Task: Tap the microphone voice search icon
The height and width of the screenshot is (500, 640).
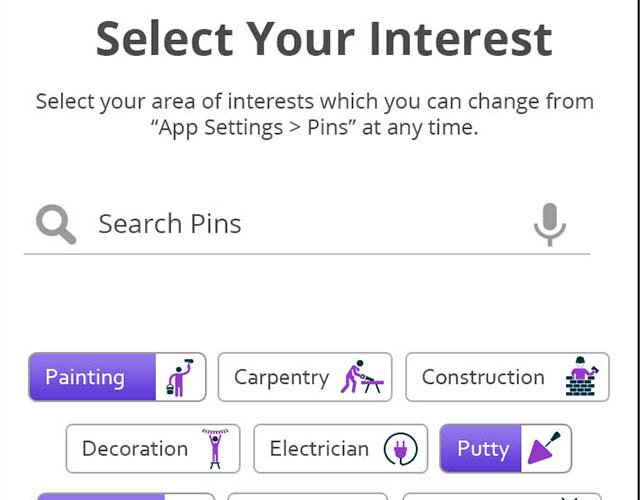Action: [x=549, y=224]
